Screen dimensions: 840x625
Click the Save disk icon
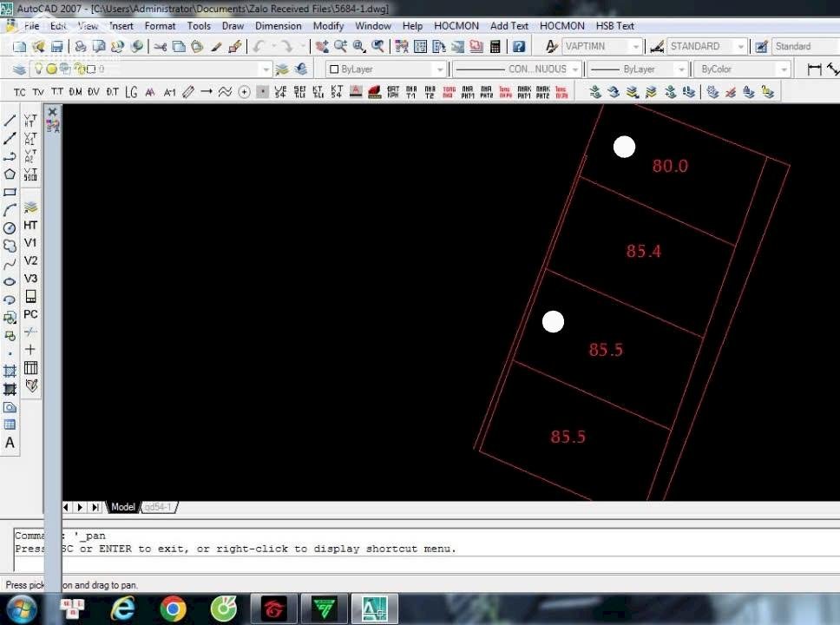coord(57,47)
